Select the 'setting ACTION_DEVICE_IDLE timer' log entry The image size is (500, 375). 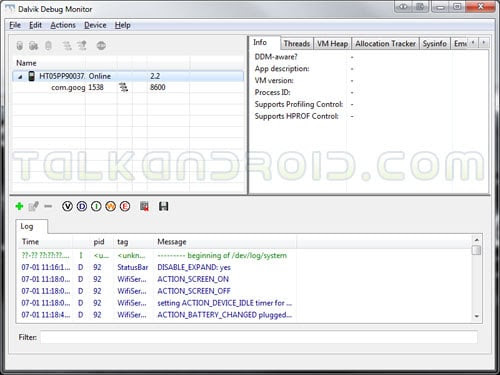tap(245, 303)
